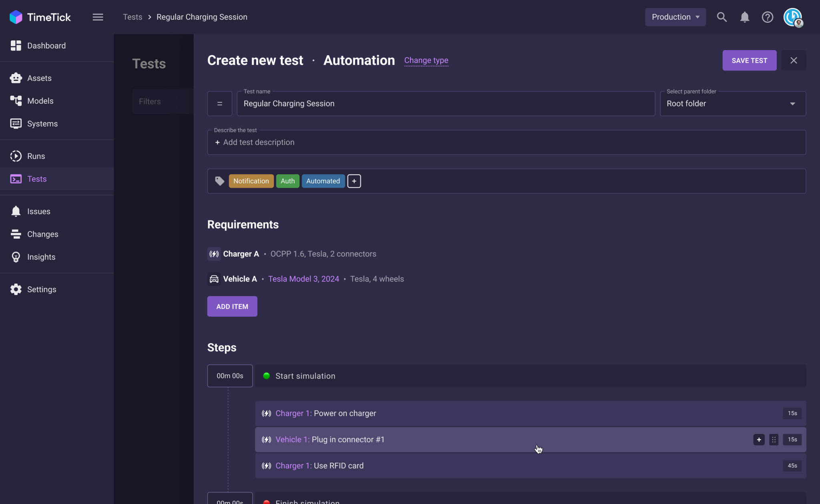The height and width of the screenshot is (504, 820).
Task: Click the plus icon to add a tag
Action: coord(354,181)
